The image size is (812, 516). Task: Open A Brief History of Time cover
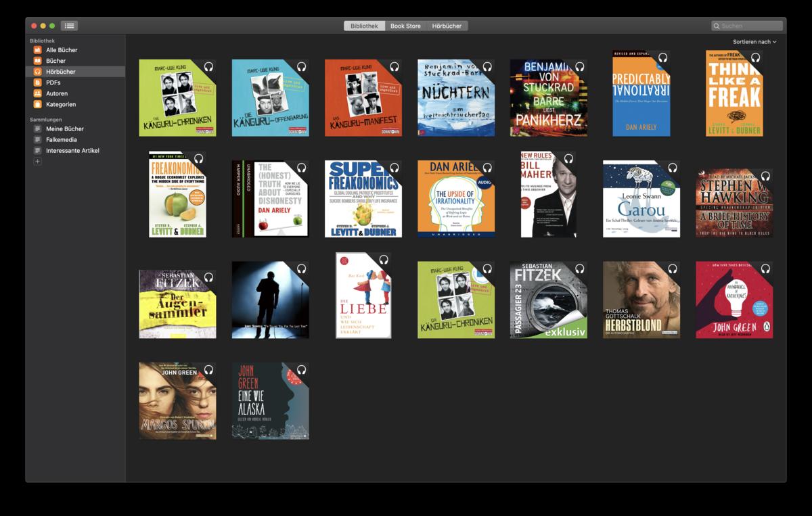[734, 203]
